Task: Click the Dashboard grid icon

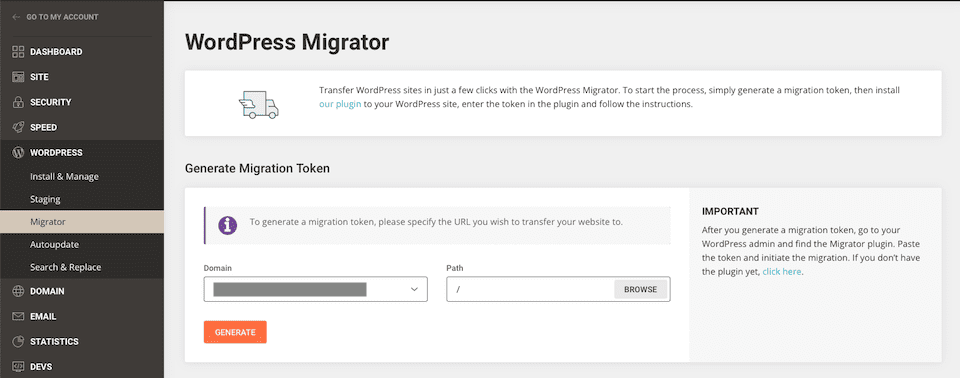Action: [x=18, y=52]
